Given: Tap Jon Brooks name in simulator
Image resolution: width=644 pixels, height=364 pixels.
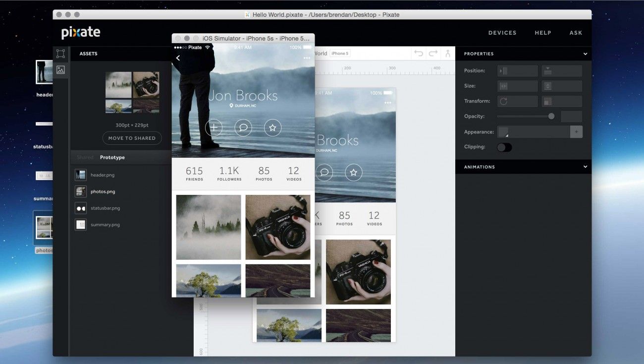Looking at the screenshot, I should point(243,95).
